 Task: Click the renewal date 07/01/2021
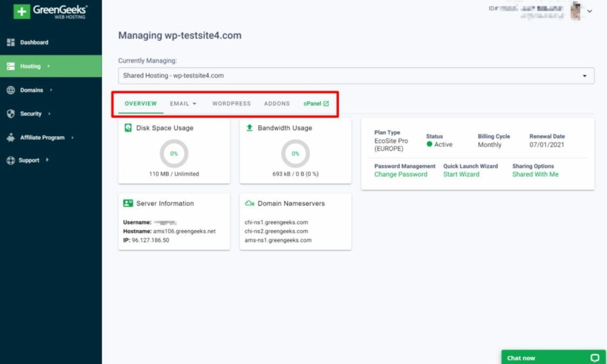point(547,145)
